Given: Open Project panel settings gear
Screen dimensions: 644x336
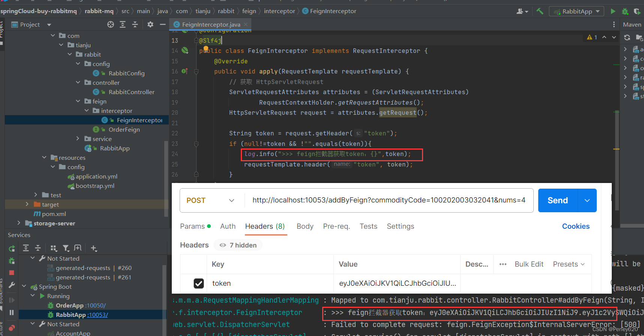Looking at the screenshot, I should pyautogui.click(x=150, y=24).
